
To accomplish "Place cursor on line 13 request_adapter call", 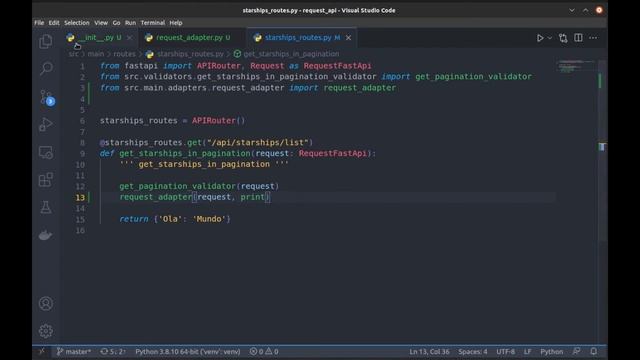I will click(x=195, y=197).
